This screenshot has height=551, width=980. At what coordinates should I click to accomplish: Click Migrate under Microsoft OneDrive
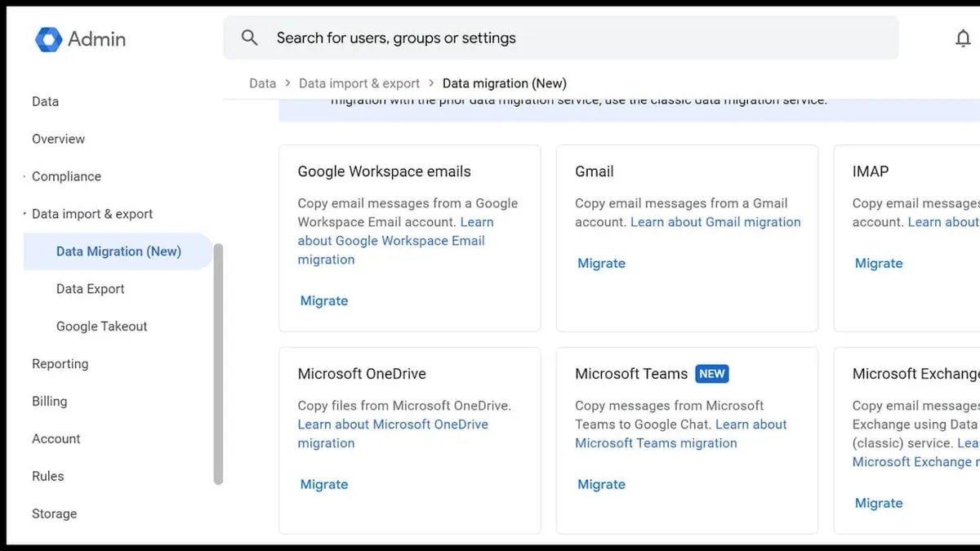[x=324, y=484]
